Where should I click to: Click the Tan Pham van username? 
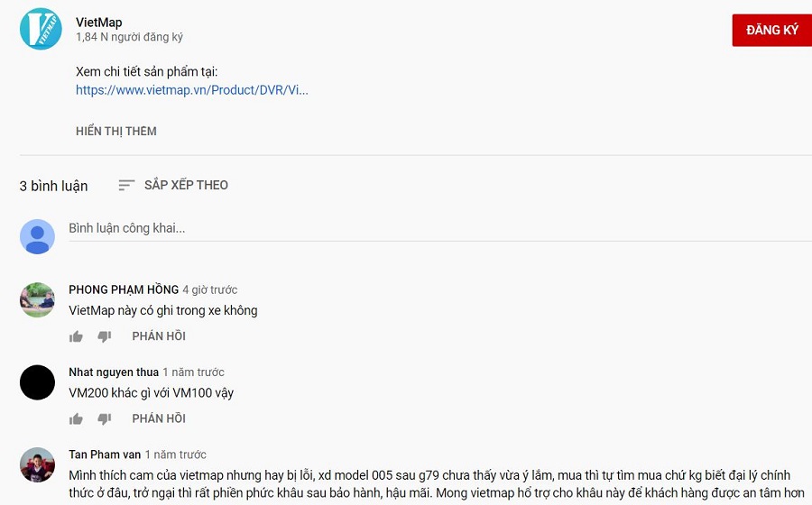[103, 454]
